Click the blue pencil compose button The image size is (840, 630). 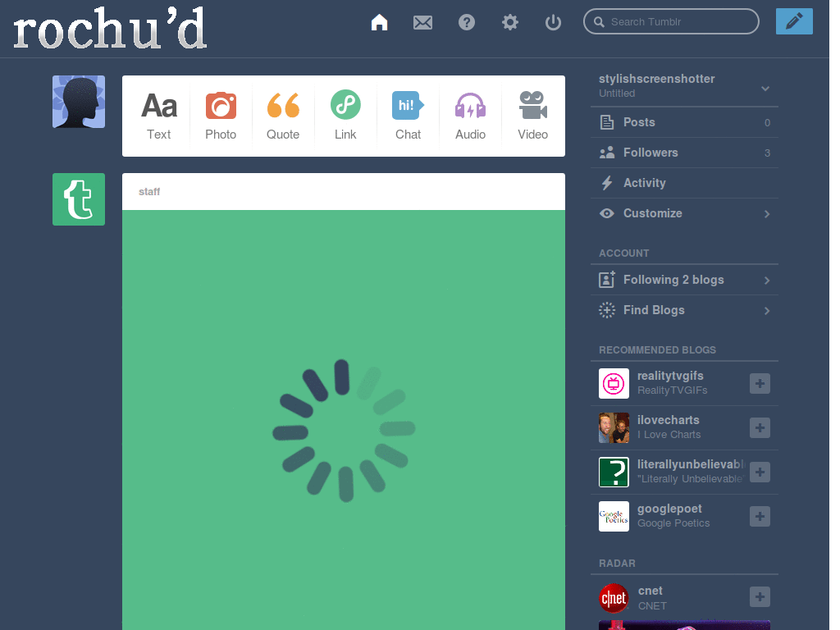pos(794,21)
